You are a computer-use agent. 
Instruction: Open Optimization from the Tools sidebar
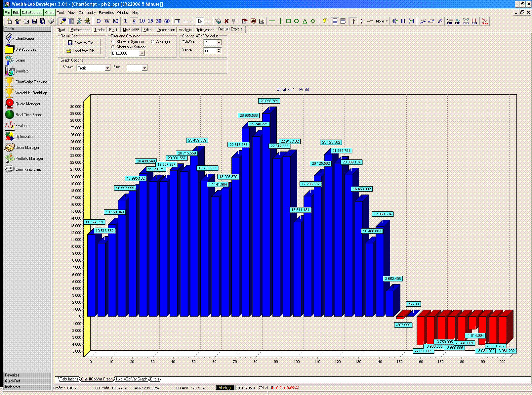click(25, 137)
